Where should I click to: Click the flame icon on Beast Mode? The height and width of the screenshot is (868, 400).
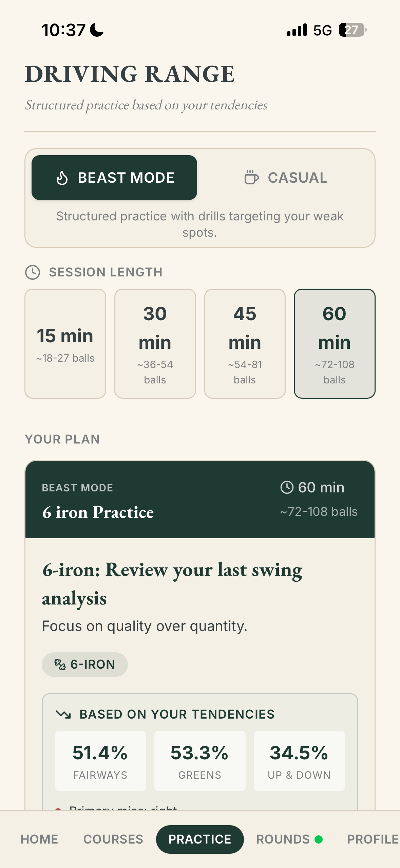click(x=62, y=177)
